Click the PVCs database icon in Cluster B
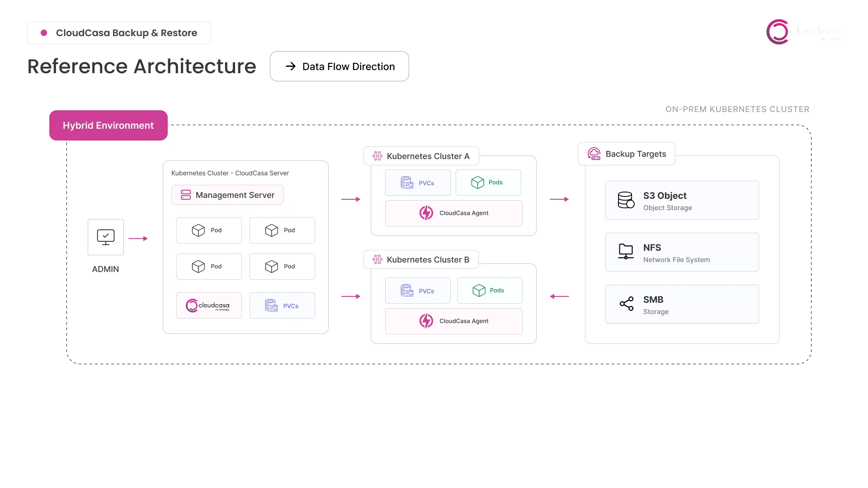Viewport: 868px width, 488px height. 407,291
